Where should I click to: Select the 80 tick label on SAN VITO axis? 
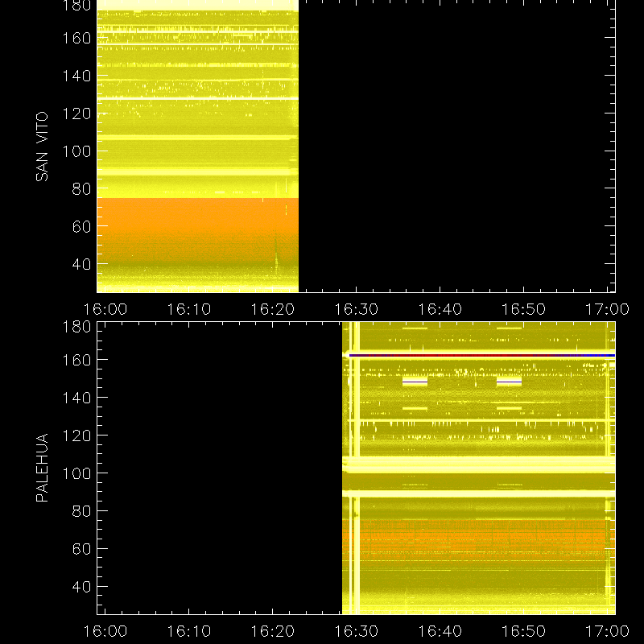(81, 189)
